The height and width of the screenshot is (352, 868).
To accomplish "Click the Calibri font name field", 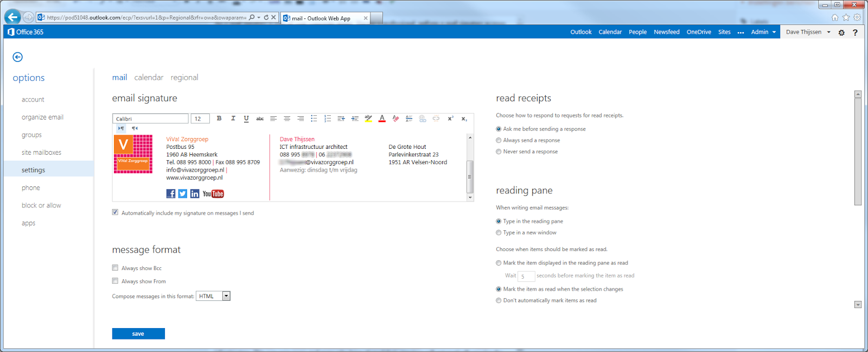I will point(150,118).
